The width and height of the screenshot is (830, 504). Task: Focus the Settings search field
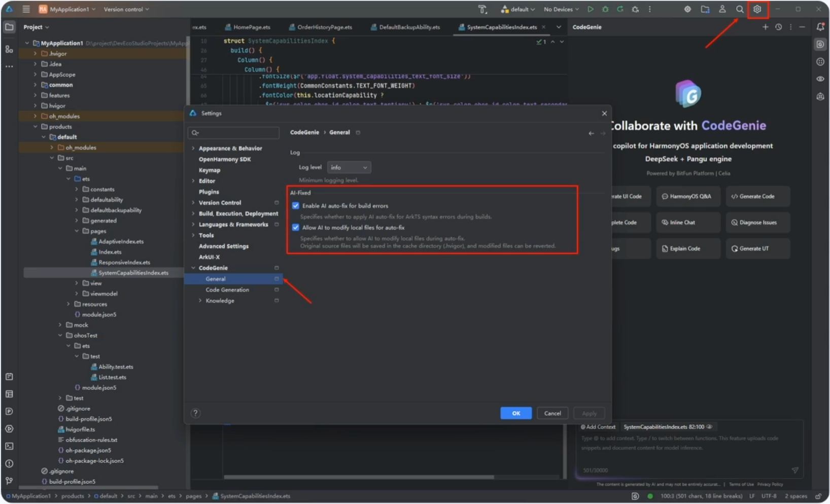(x=233, y=133)
